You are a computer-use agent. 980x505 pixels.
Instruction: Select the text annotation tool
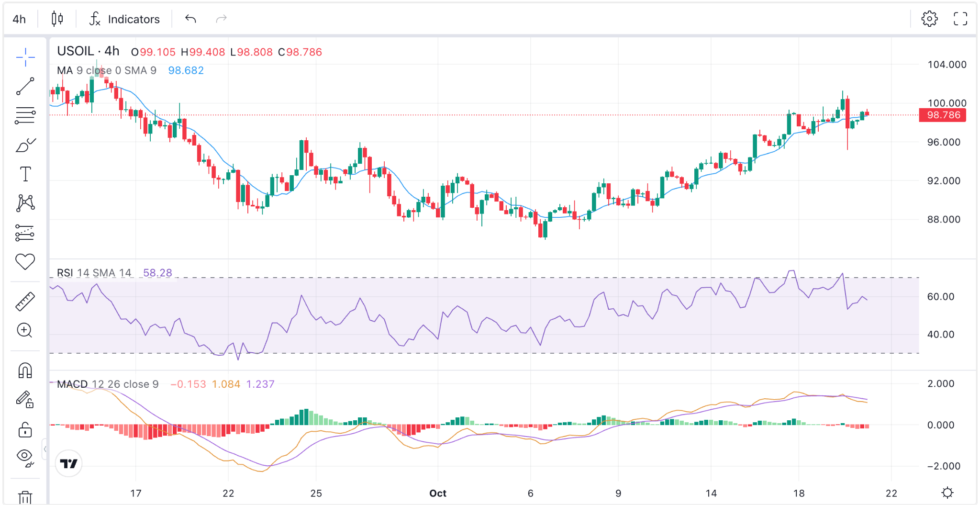(25, 174)
